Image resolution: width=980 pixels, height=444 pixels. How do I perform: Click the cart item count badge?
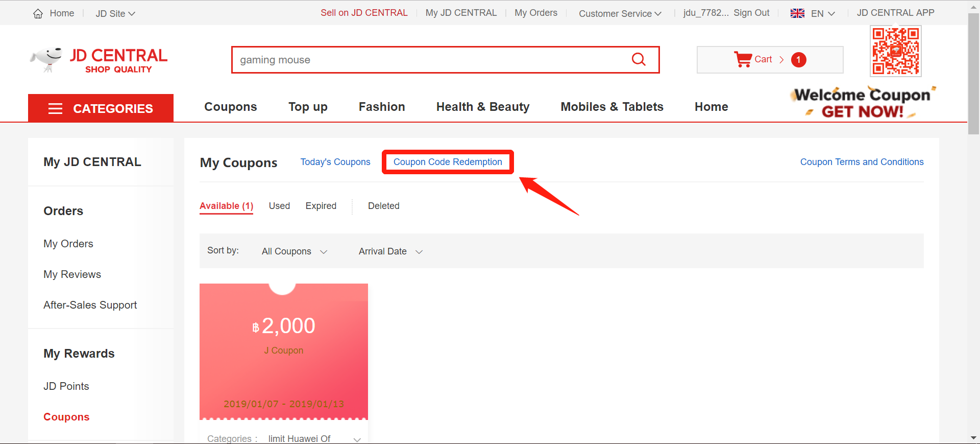point(799,60)
